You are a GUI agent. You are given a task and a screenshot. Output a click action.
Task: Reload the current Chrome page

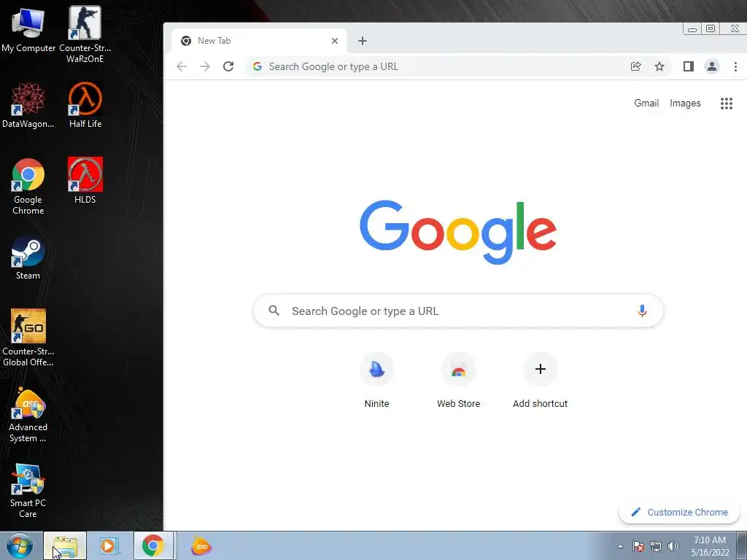click(228, 66)
